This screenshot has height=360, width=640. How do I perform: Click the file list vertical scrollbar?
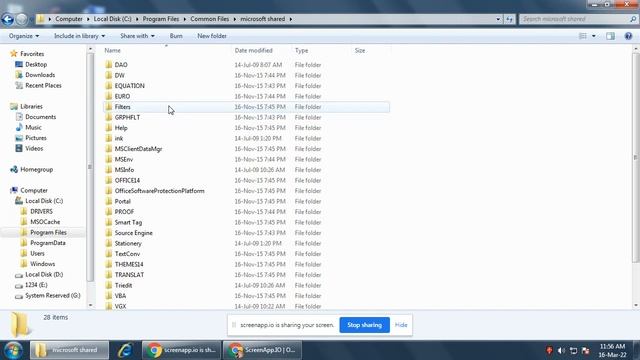tap(635, 157)
